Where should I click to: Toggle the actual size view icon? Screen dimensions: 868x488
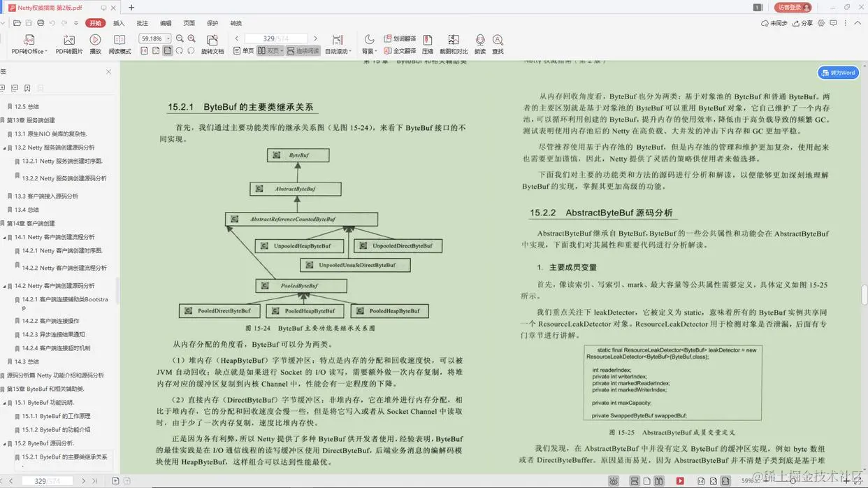[144, 51]
